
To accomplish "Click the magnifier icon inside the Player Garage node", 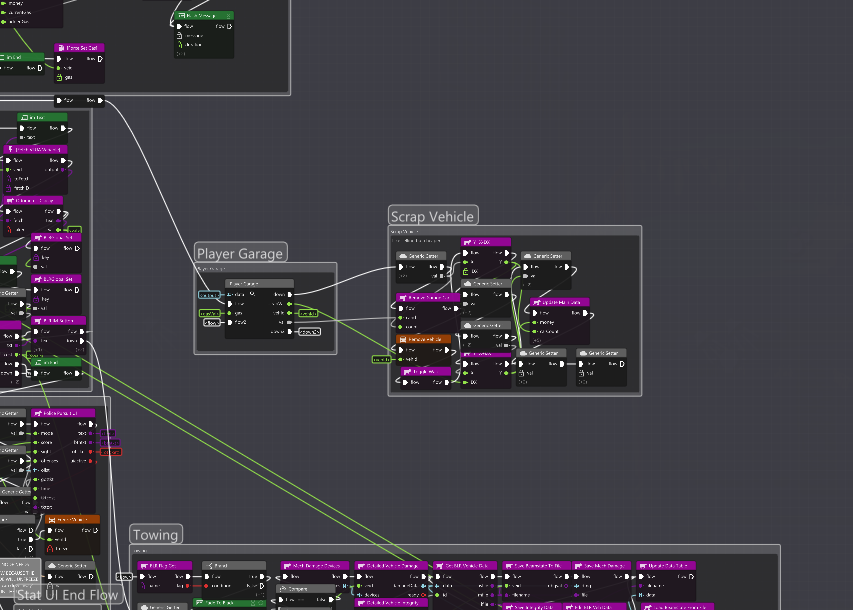I will (252, 294).
